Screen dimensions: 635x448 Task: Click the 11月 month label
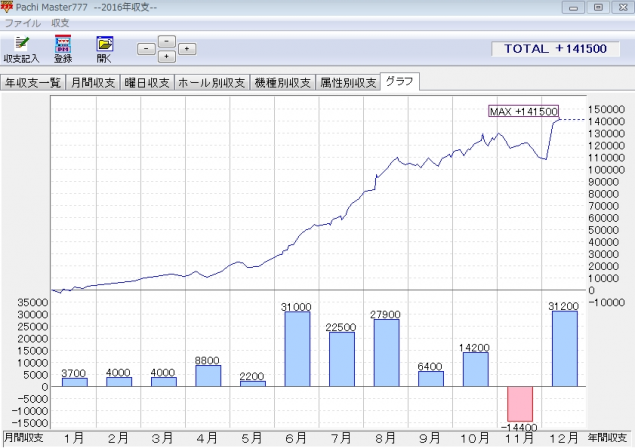point(519,438)
